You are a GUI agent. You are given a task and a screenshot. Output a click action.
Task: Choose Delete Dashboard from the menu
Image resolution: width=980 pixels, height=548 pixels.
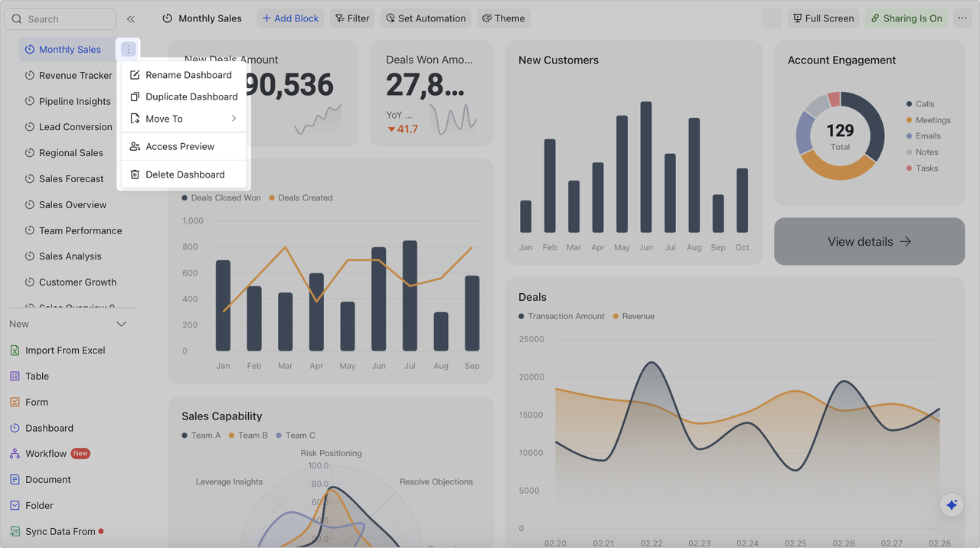pyautogui.click(x=184, y=175)
